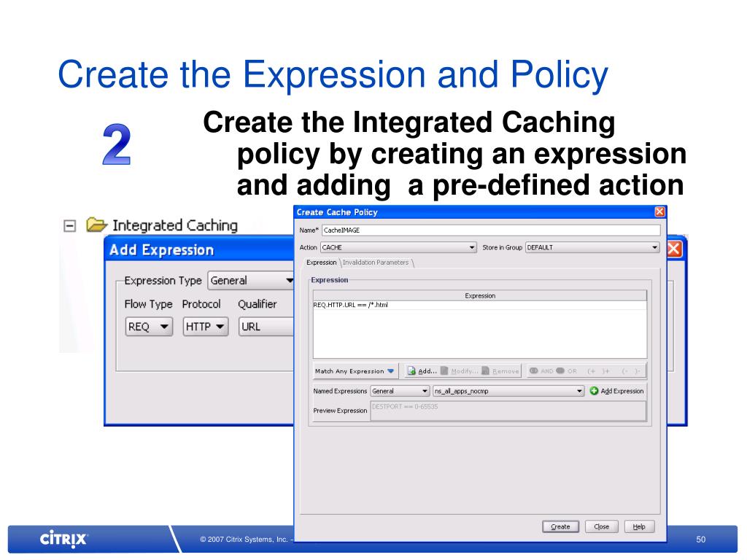Open the ns_all_apps_nocmp dropdown
Screen dimensions: 747x560
click(x=508, y=391)
